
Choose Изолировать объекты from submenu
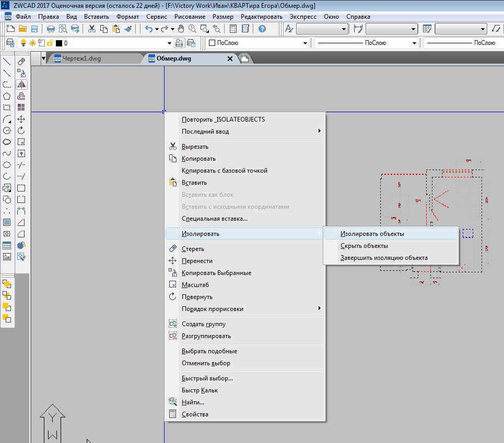pos(372,234)
